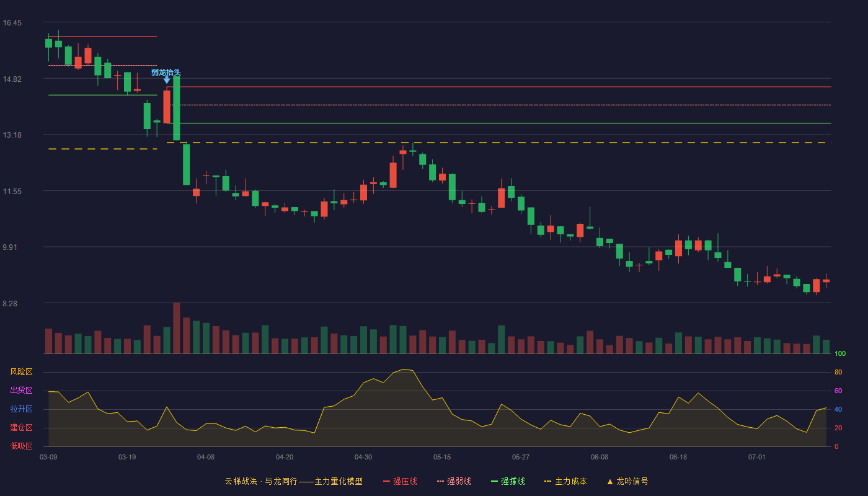868x496 pixels.
Task: Click the 80 indicator scale value
Action: [x=838, y=372]
